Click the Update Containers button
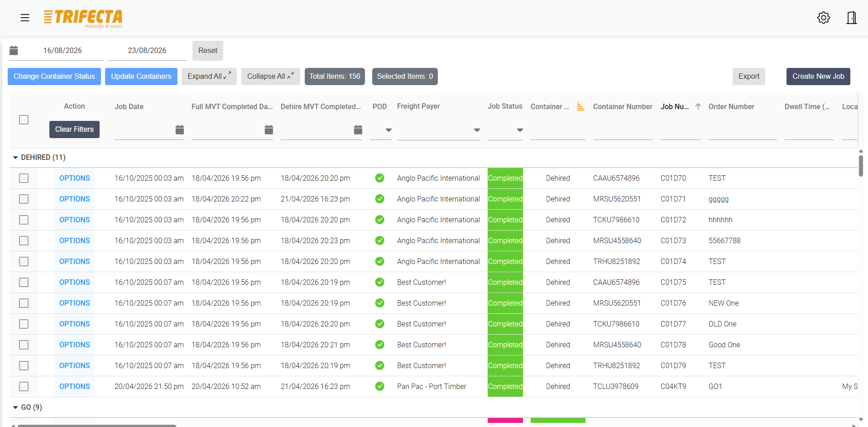The width and height of the screenshot is (868, 427). [x=141, y=77]
